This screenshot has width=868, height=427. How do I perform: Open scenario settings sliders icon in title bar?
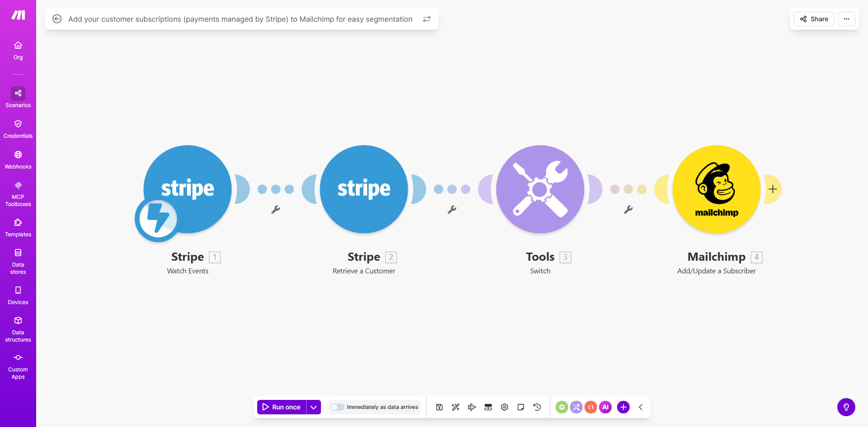pyautogui.click(x=427, y=19)
